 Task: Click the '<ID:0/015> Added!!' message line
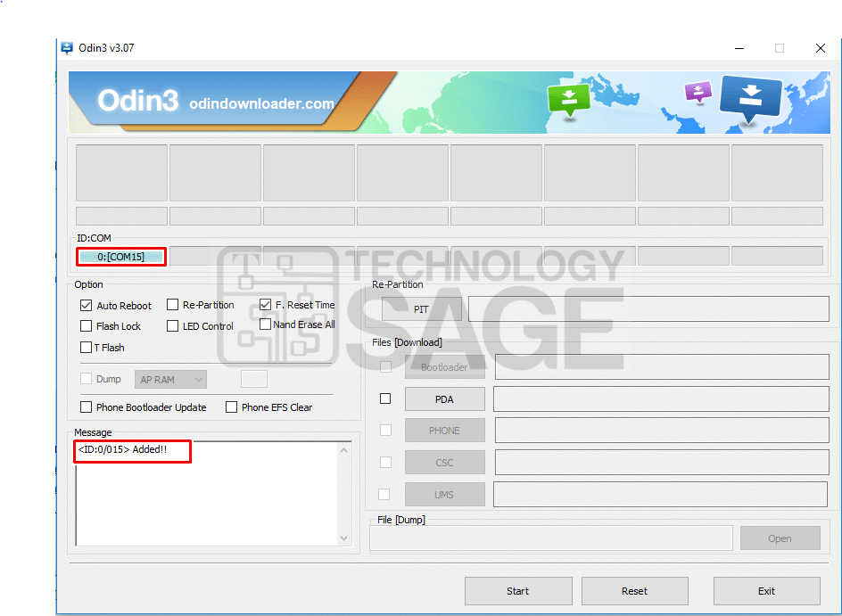(x=122, y=449)
